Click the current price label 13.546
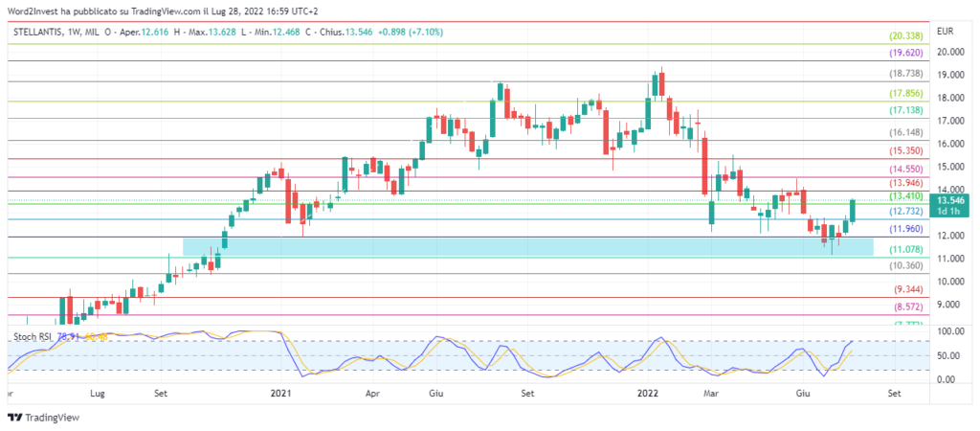This screenshot has width=980, height=431. tap(950, 200)
